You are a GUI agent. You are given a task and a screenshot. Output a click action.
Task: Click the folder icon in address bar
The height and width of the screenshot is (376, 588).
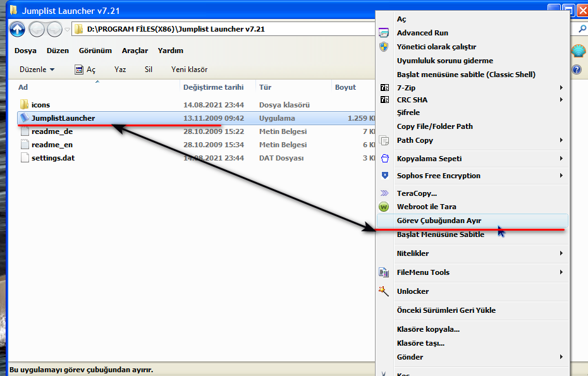point(79,29)
